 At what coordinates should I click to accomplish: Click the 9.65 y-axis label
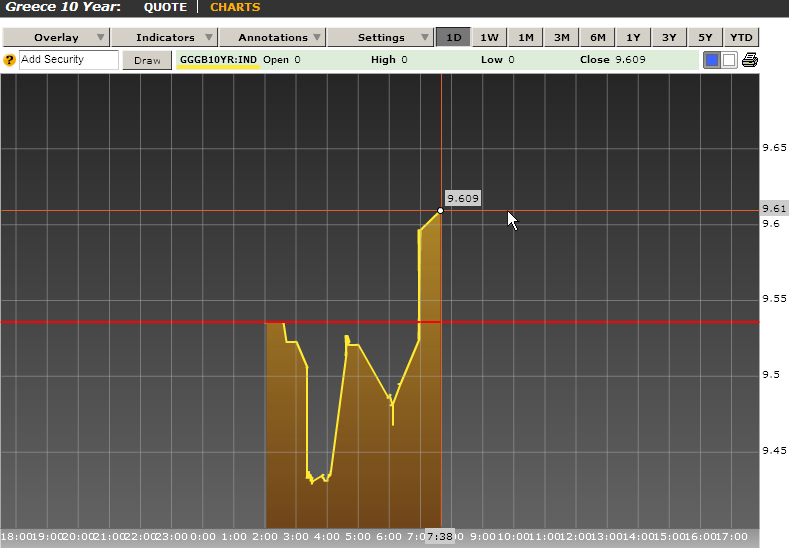(x=774, y=147)
